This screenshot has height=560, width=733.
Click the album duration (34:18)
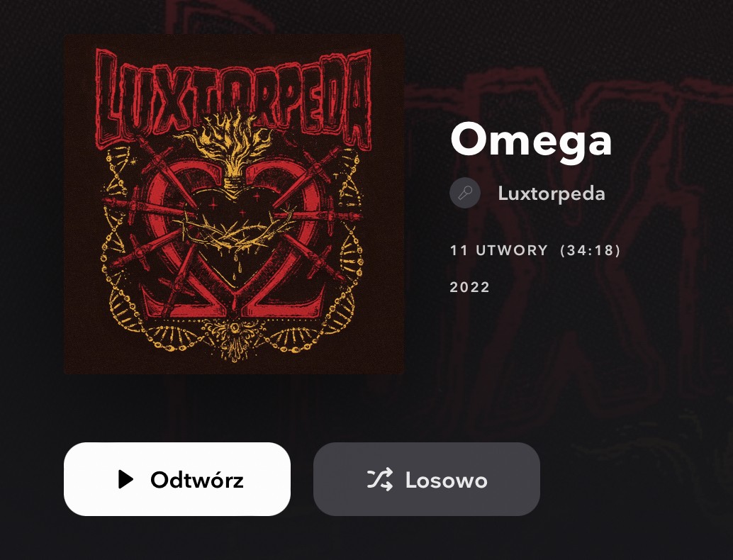coord(591,250)
